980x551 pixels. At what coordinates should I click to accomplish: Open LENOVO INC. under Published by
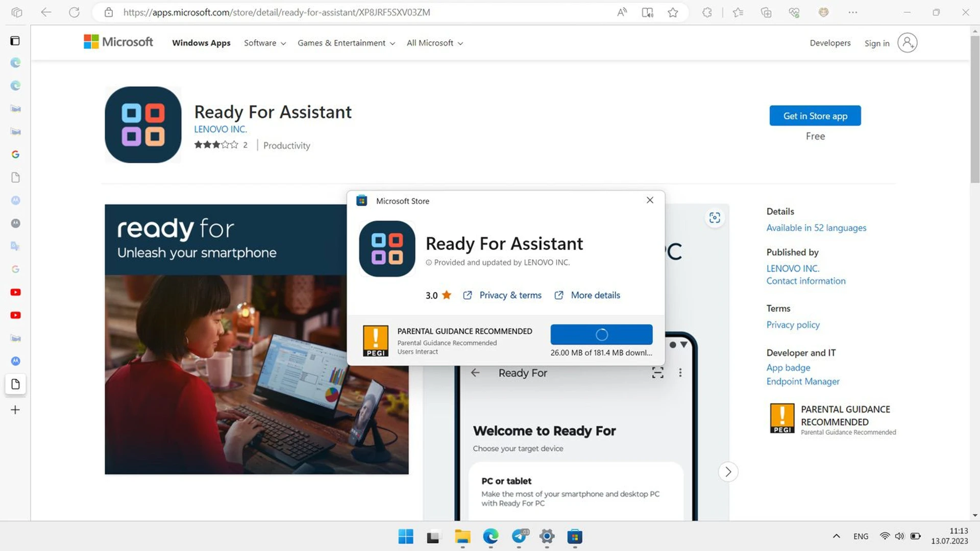coord(793,268)
